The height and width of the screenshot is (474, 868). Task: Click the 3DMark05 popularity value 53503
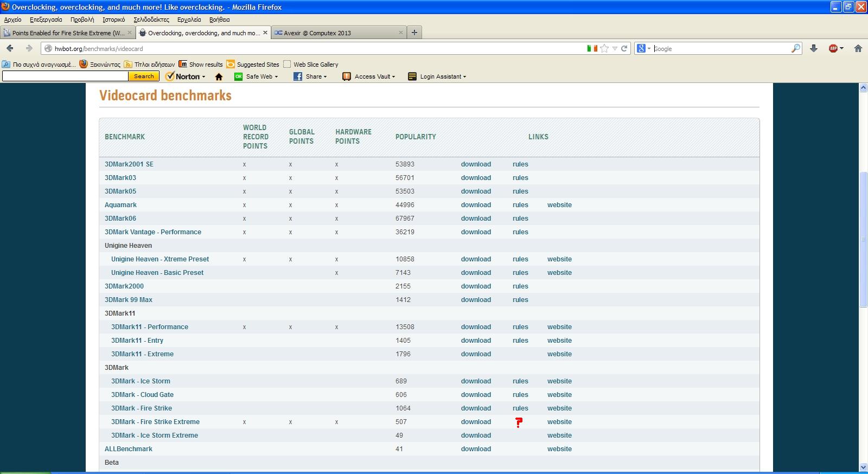405,191
